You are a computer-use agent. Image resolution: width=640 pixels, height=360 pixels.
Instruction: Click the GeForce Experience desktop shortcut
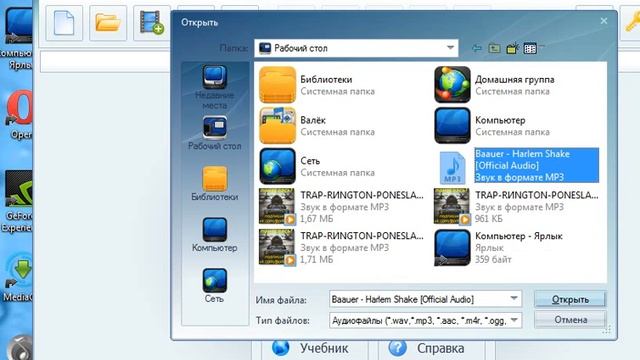[x=17, y=201]
